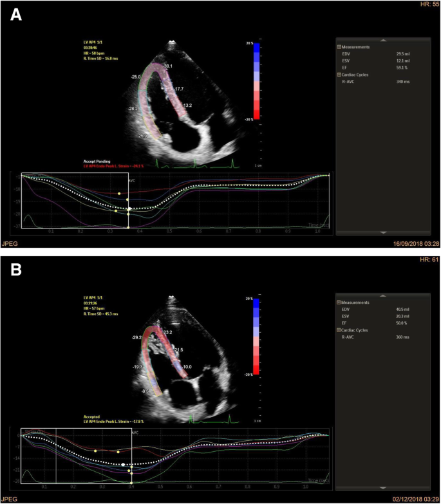
Task: Click the 13.2 basal segment strain label
Action: pos(187,106)
